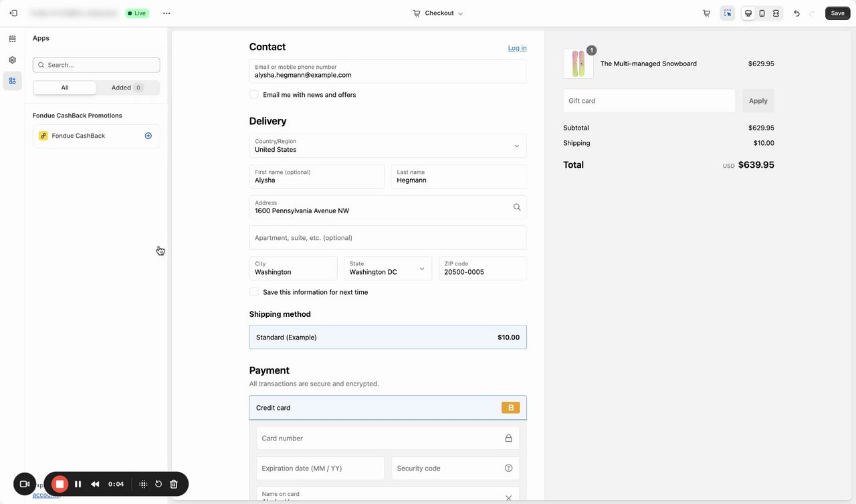Add the Fondue CashBack app block
Image resolution: width=856 pixels, height=504 pixels.
[148, 136]
